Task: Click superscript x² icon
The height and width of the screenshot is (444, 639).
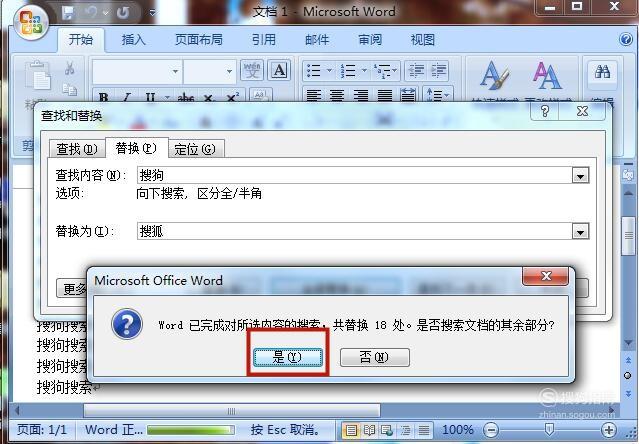Action: coord(232,97)
